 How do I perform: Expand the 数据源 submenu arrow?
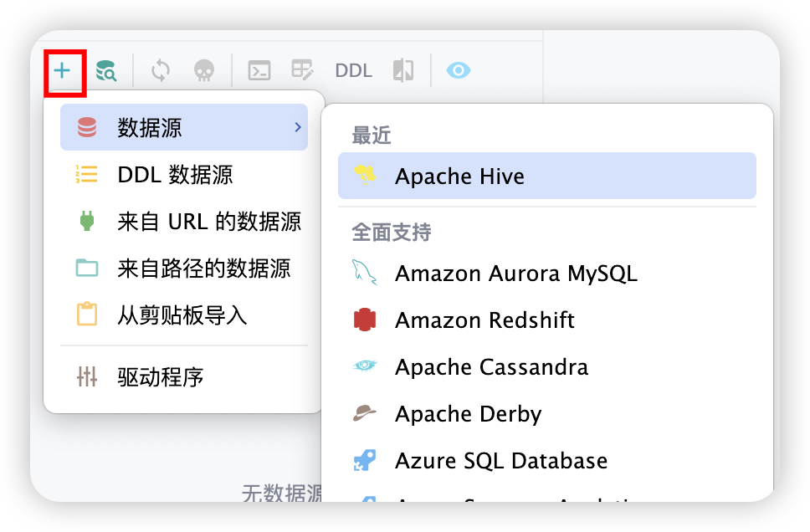[x=298, y=127]
